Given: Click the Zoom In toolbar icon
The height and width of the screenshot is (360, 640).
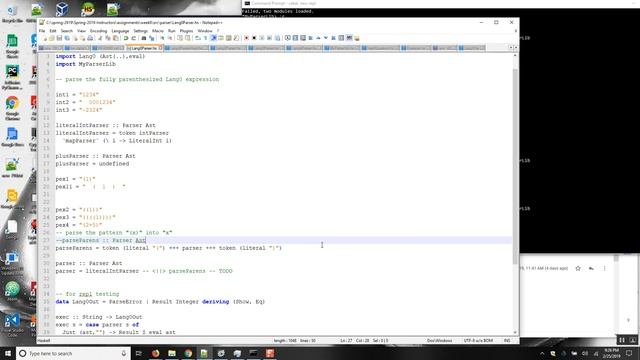Looking at the screenshot, I should pos(162,38).
